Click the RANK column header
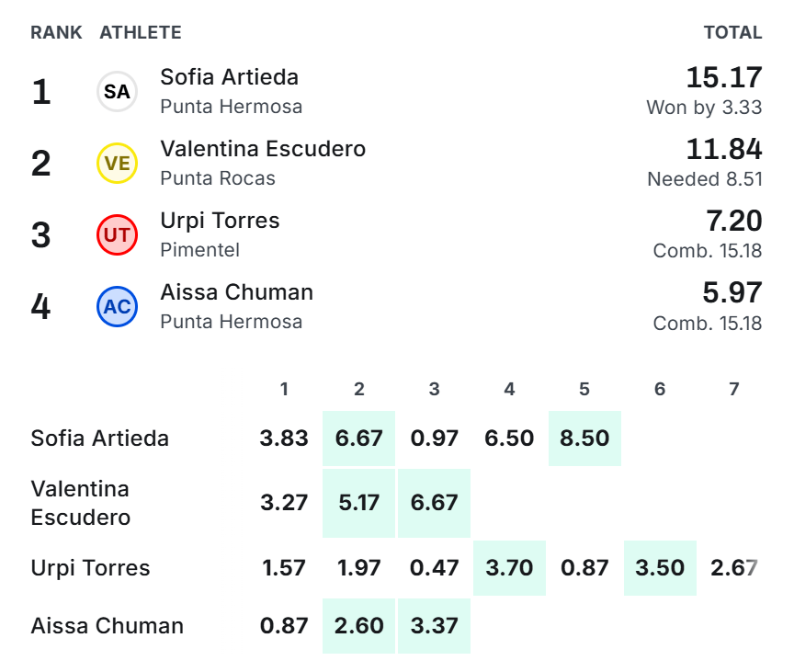This screenshot has width=794, height=672. pyautogui.click(x=56, y=32)
